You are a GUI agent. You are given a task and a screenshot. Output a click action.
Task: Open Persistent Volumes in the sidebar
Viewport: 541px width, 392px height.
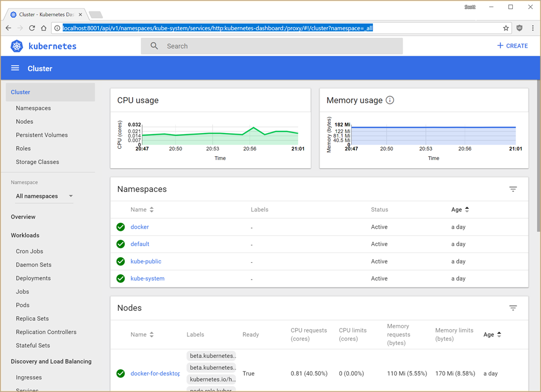(42, 135)
